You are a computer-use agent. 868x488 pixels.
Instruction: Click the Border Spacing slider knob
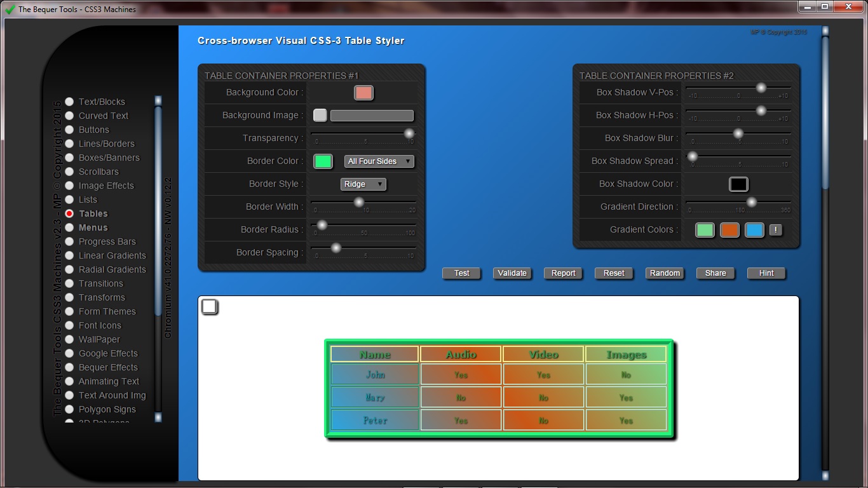click(337, 248)
